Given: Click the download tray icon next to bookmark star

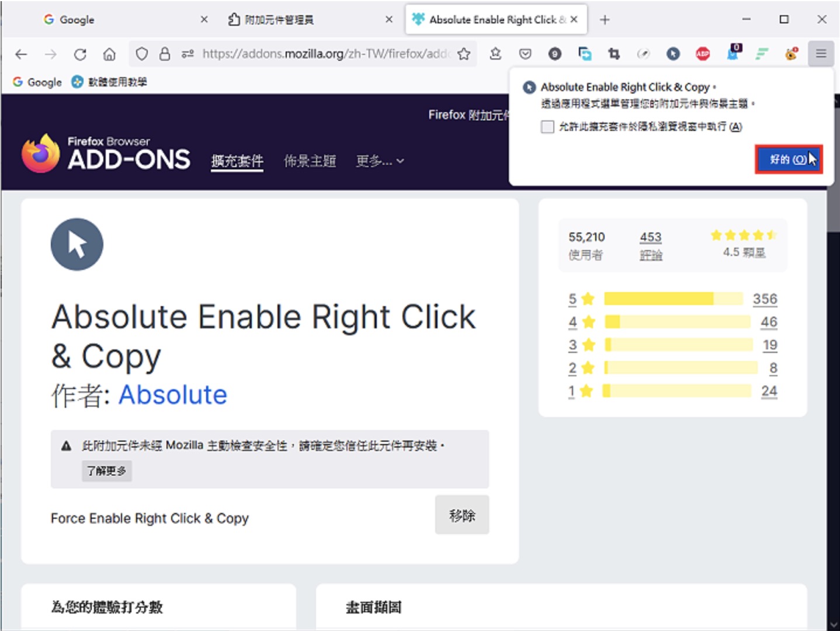Looking at the screenshot, I should pyautogui.click(x=495, y=54).
